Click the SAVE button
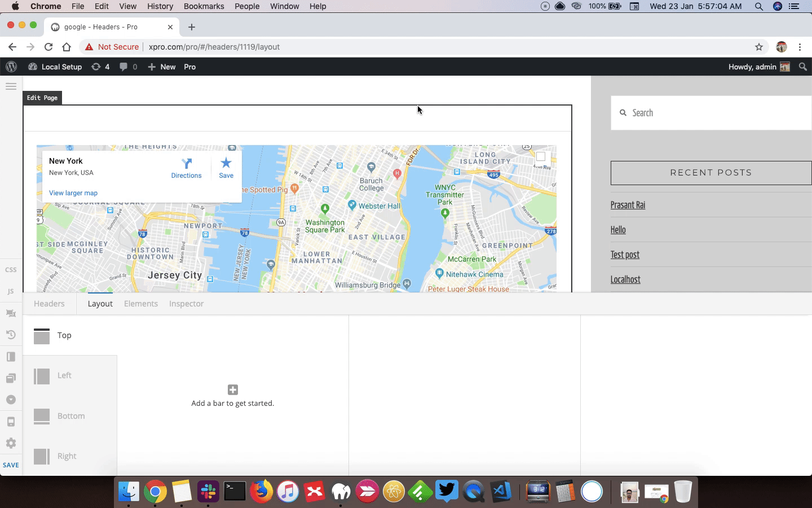812x508 pixels. click(x=11, y=465)
